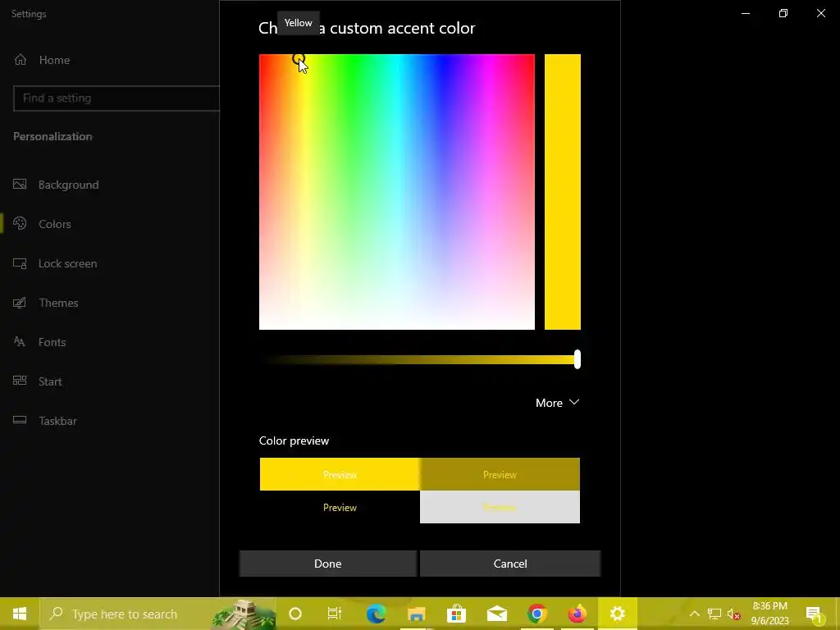Screen dimensions: 840x630
Task: Click the Home icon in Settings sidebar
Action: (x=21, y=59)
